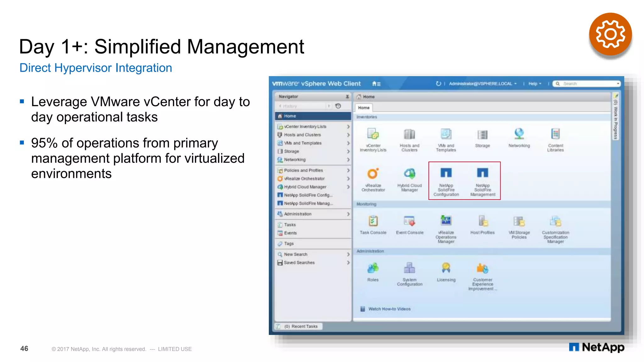This screenshot has width=644, height=362.
Task: Select NetApp SolidFire Manag in Navigator
Action: coord(313,203)
